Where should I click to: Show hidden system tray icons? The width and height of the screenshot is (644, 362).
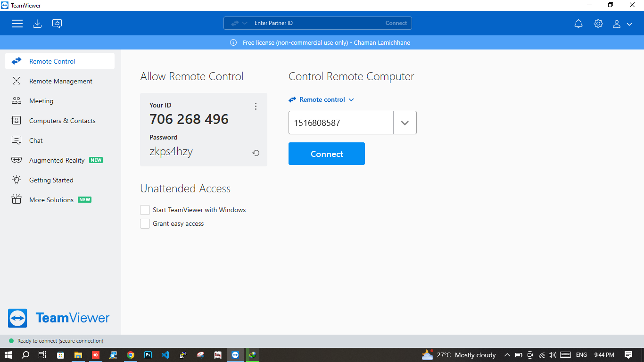click(507, 355)
